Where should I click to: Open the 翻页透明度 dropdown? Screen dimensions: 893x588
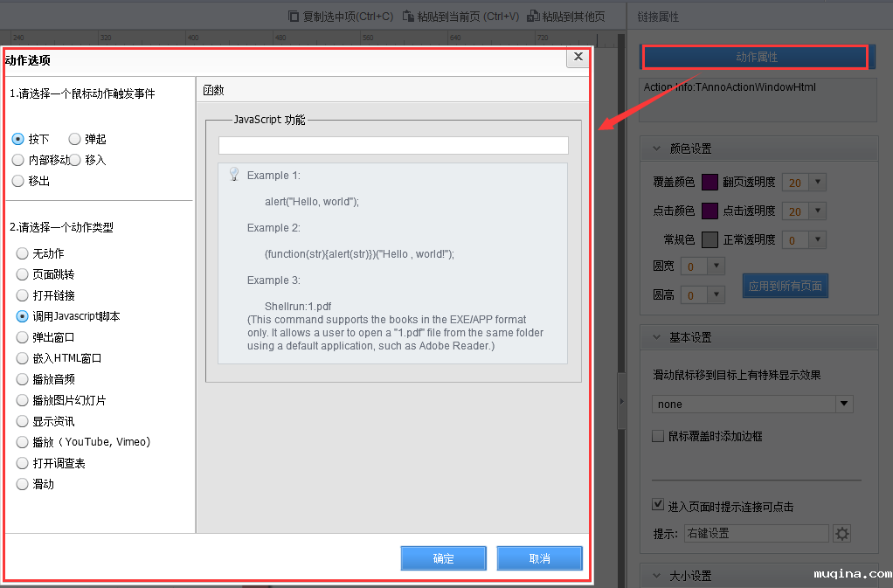(x=818, y=183)
